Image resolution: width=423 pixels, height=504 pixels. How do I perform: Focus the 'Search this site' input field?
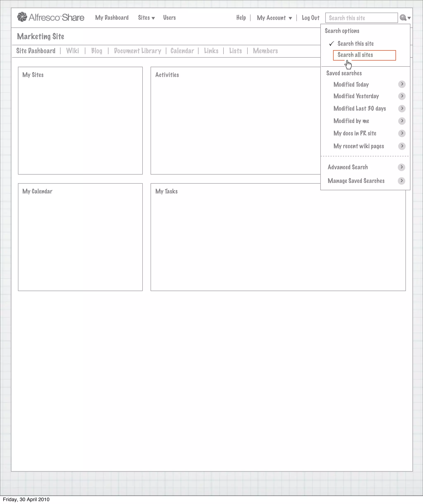[361, 18]
